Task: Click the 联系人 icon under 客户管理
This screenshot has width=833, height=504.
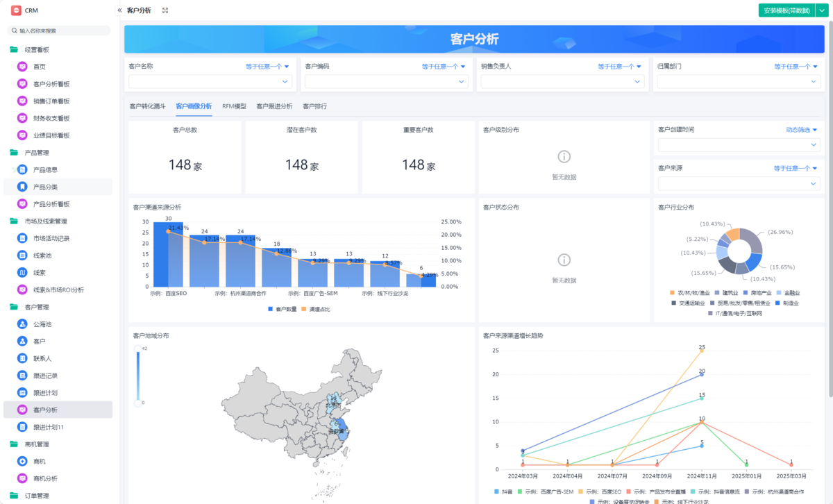Action: (x=22, y=358)
